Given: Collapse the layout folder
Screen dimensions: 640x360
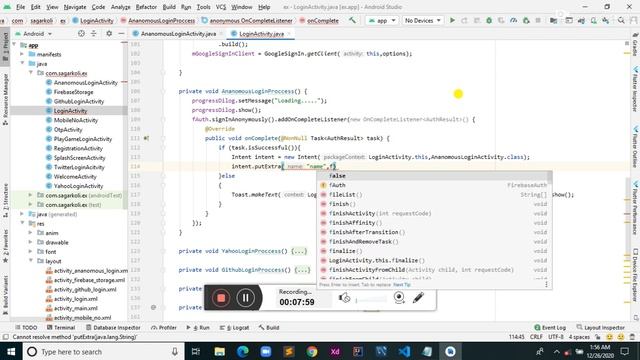Looking at the screenshot, I should 31,261.
